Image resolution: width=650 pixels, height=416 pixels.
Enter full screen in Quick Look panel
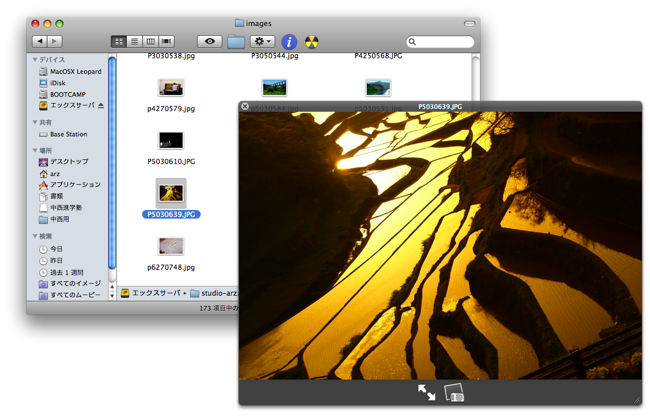(x=426, y=393)
